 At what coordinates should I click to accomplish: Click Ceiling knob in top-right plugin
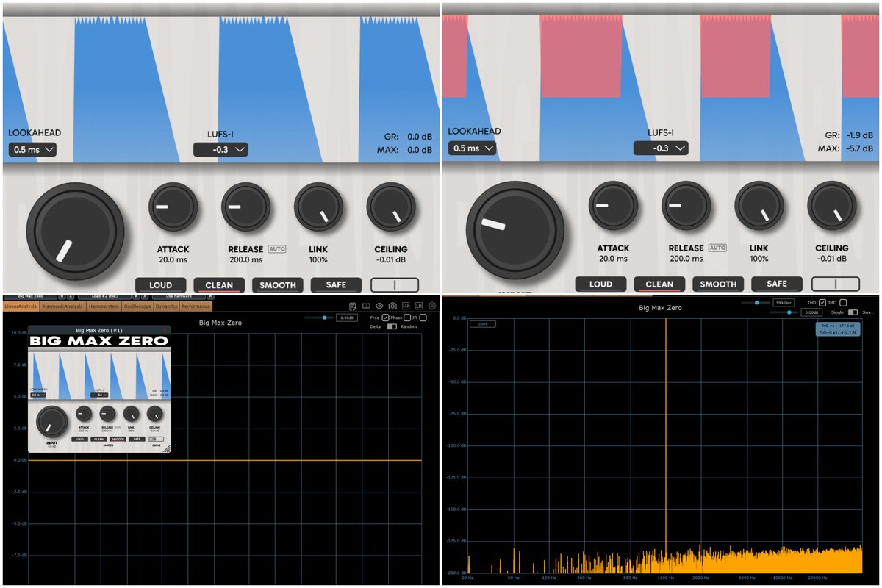pyautogui.click(x=832, y=206)
